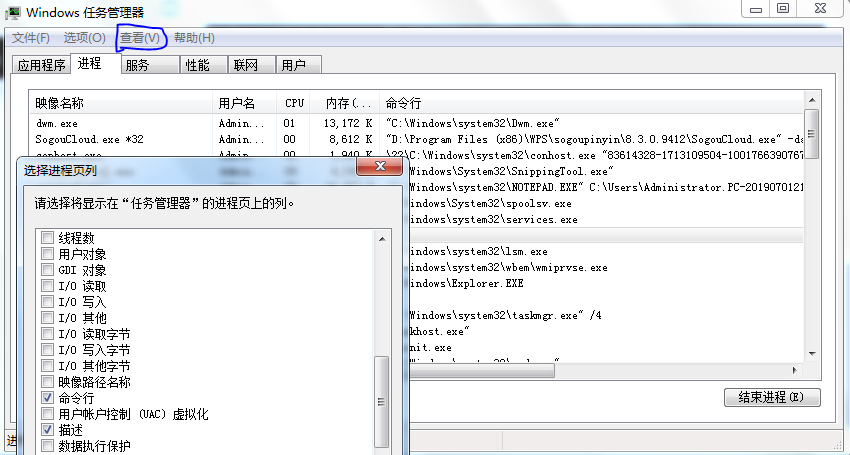Tick the GDI 对象 checkbox
Screen dimensions: 850x455
click(x=48, y=270)
